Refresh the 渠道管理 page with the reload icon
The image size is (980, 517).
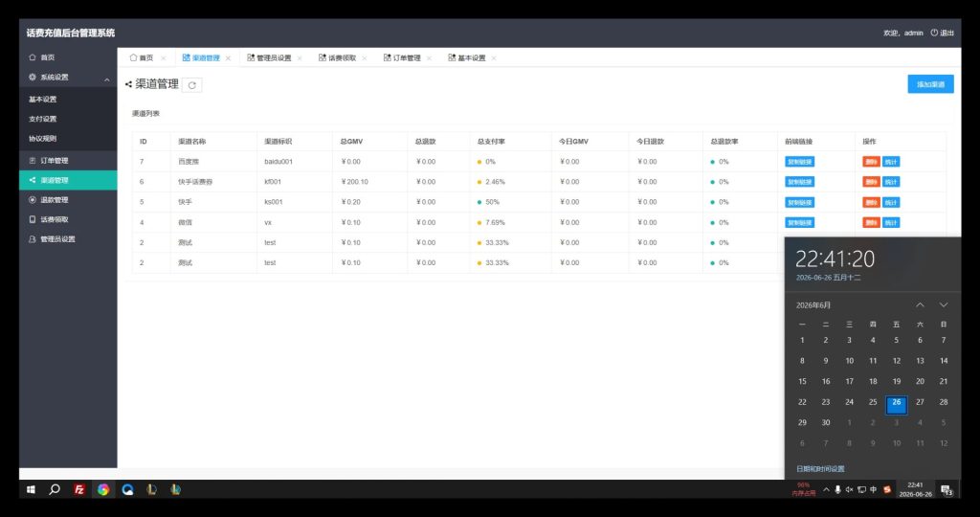click(x=191, y=85)
